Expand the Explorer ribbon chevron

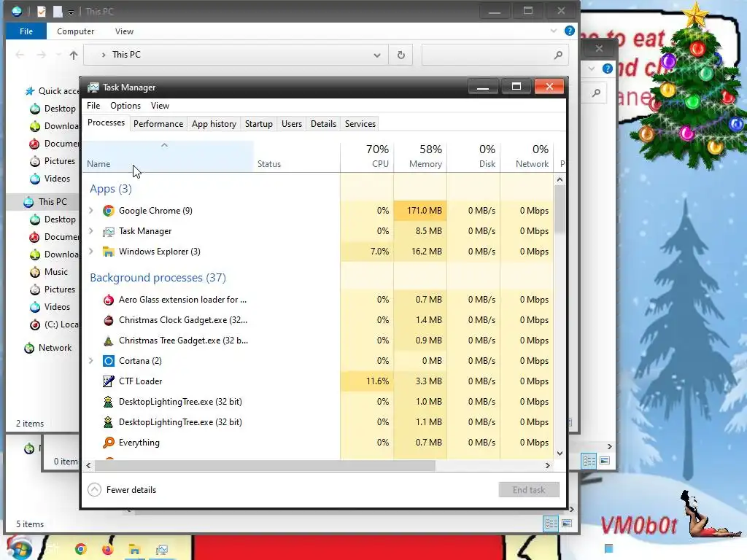tap(553, 31)
